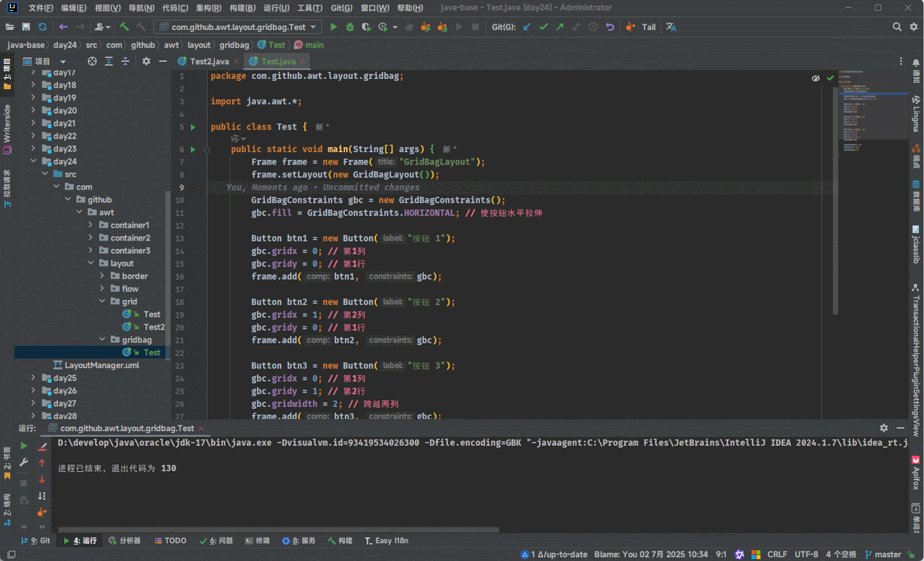
Task: Revert changes with the rollback icon
Action: [x=610, y=27]
